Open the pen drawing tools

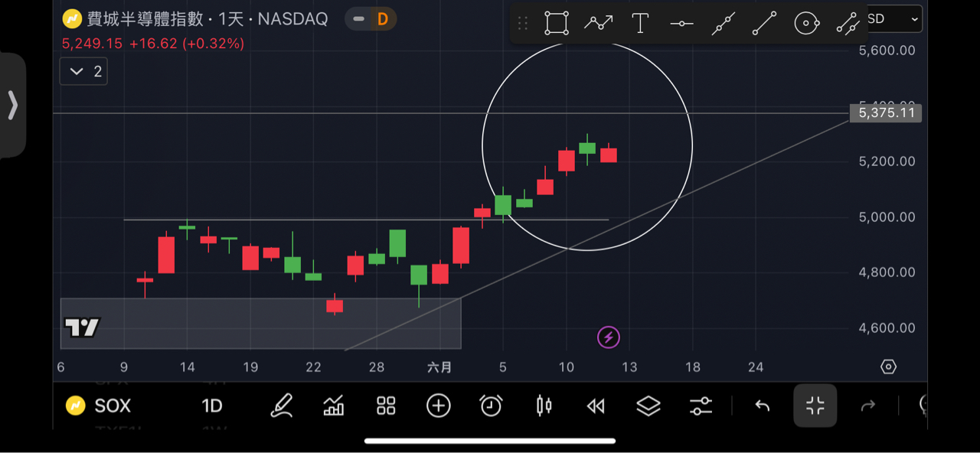[282, 406]
